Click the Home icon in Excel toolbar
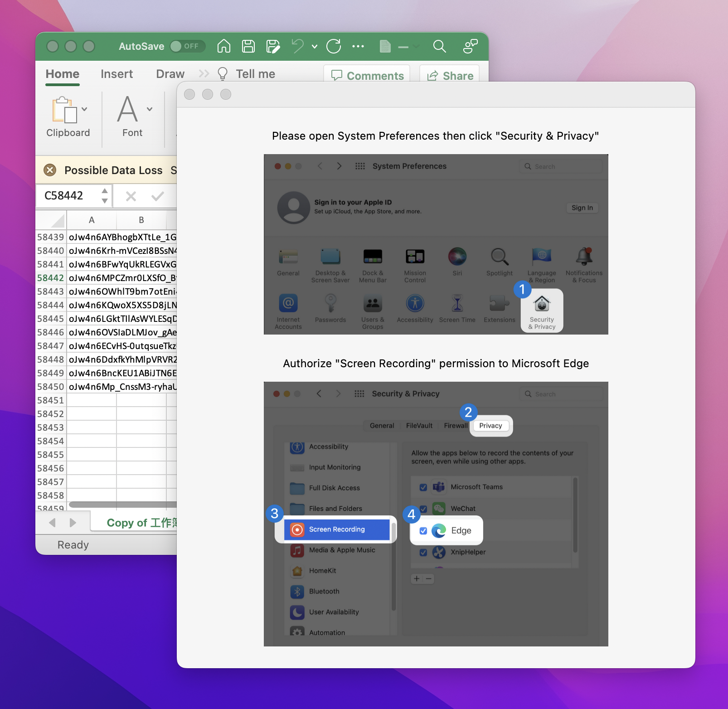The width and height of the screenshot is (728, 709). (224, 46)
